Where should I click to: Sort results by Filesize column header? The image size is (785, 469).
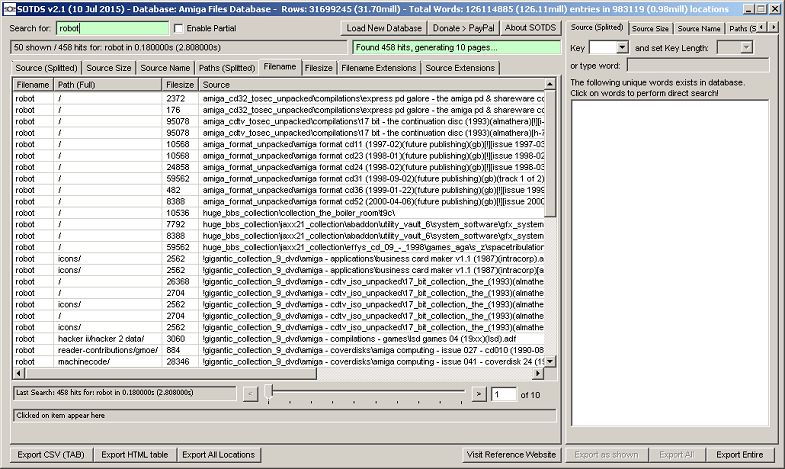[x=180, y=85]
